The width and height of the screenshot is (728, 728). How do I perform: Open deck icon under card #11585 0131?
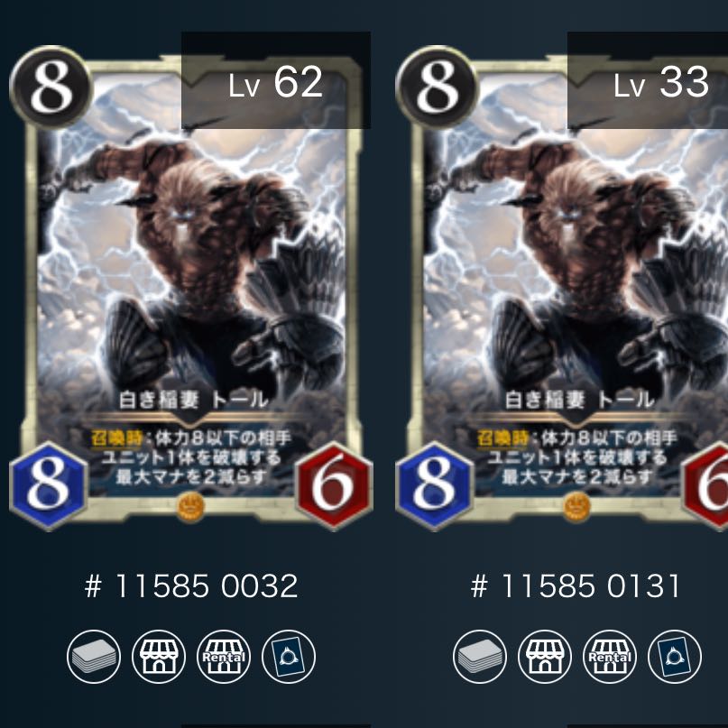coord(480,657)
